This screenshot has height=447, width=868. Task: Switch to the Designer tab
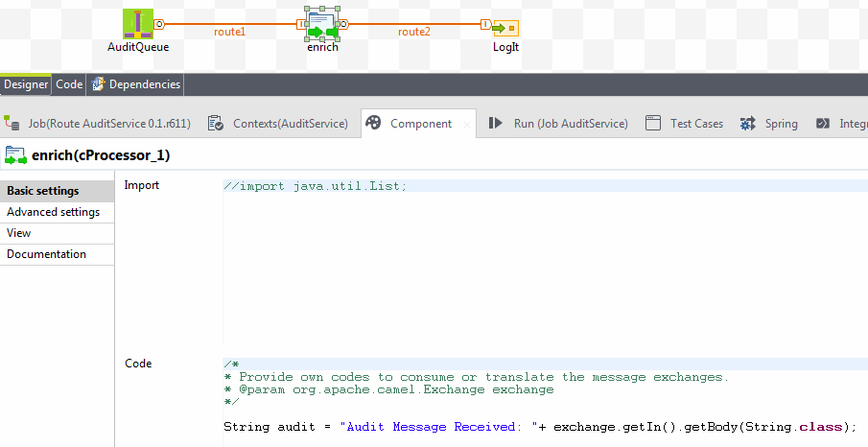pyautogui.click(x=26, y=84)
